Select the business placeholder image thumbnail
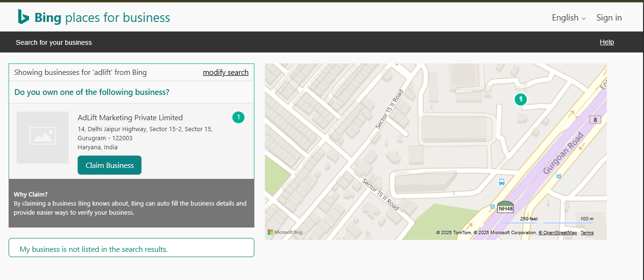 pos(43,137)
